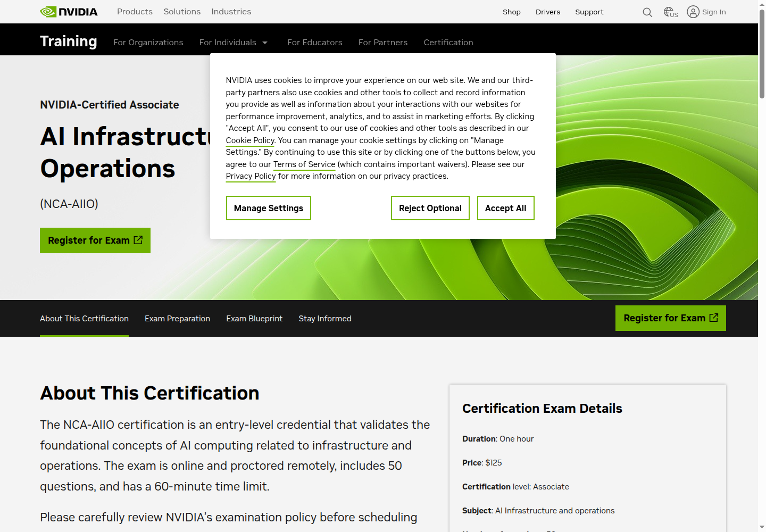Open the Solutions menu
Screen dimensions: 766x532
182,12
